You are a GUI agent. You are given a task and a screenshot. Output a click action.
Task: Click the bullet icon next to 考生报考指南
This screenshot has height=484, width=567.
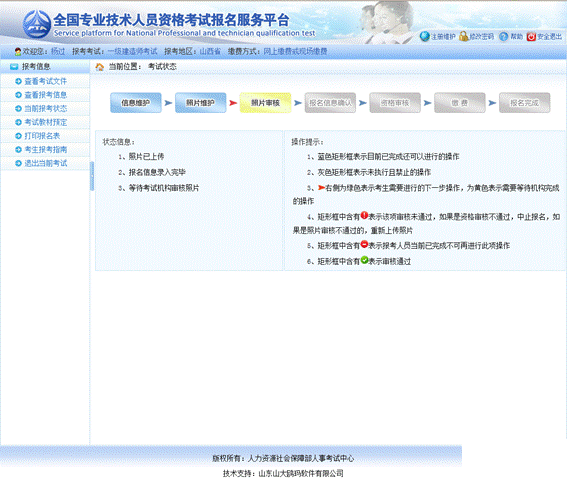tap(18, 150)
